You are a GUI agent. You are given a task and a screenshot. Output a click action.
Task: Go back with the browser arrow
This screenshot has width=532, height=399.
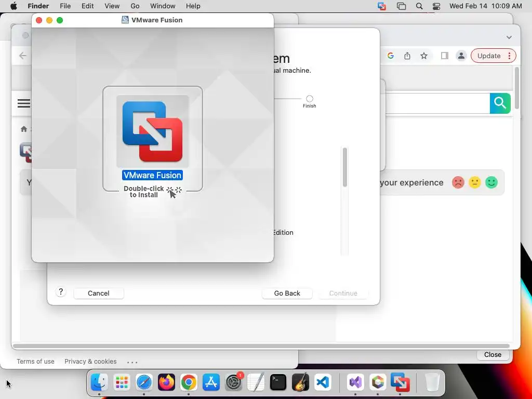click(x=23, y=56)
